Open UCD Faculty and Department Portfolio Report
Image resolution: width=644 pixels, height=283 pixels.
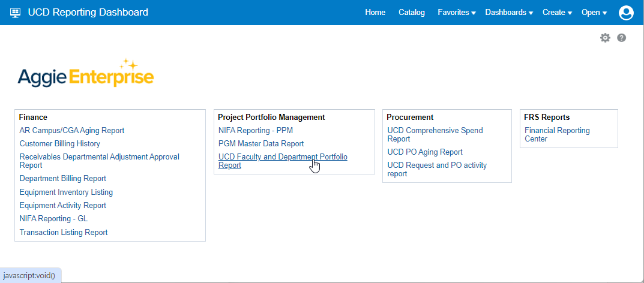click(x=283, y=161)
